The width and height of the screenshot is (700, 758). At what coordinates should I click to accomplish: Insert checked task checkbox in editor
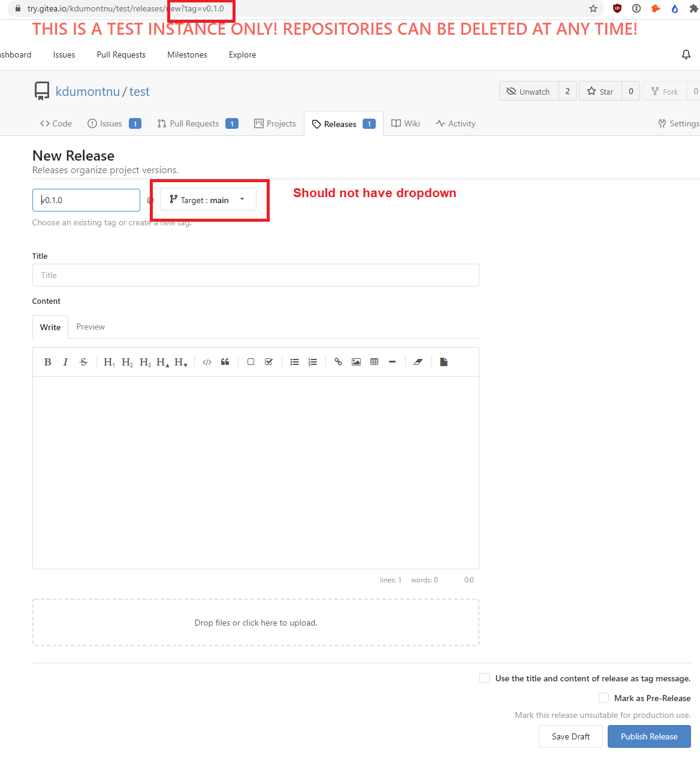pos(268,362)
